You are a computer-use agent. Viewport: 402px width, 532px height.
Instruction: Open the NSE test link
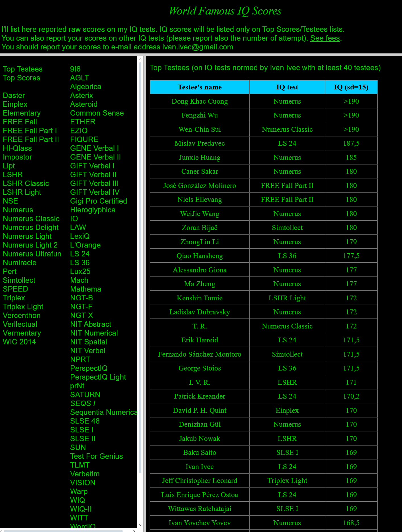click(11, 201)
